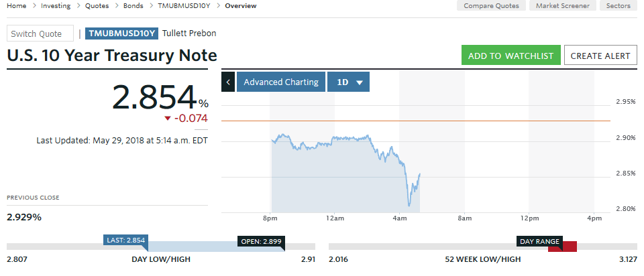Open the 1D time range dropdown
Image resolution: width=644 pixels, height=276 pixels.
(349, 82)
